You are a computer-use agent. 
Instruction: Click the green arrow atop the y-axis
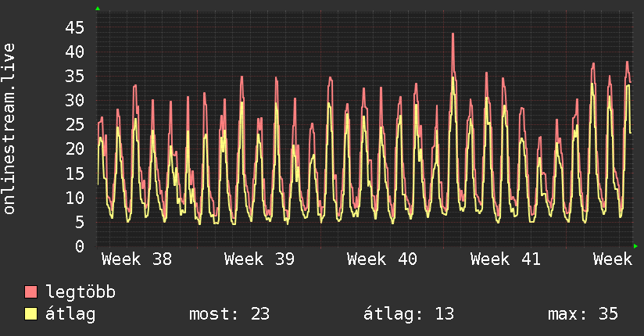tap(98, 9)
